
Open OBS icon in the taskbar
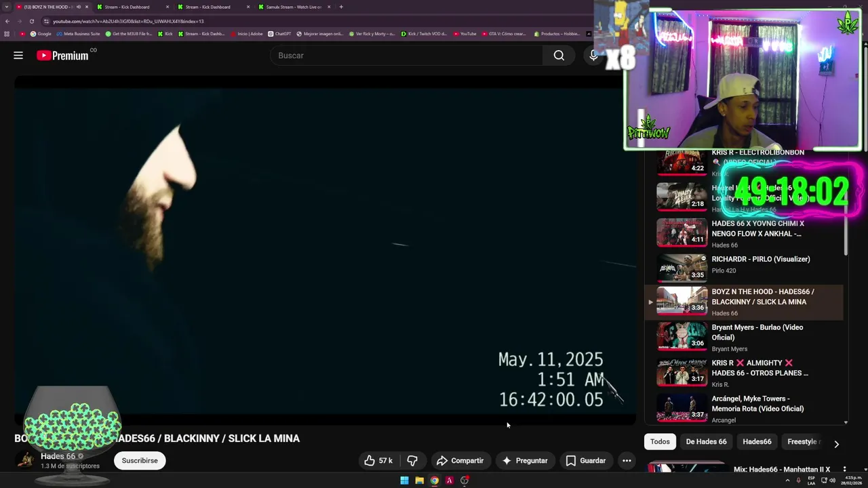point(465,481)
